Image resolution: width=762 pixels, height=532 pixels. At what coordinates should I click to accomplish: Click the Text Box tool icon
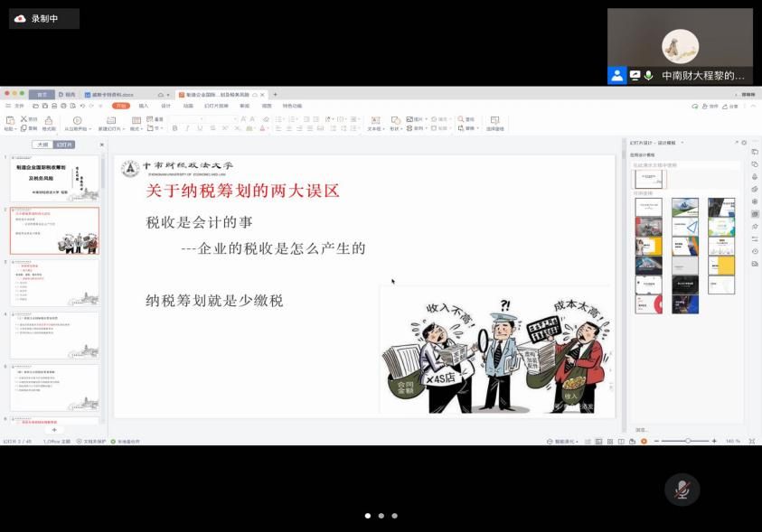coord(373,120)
